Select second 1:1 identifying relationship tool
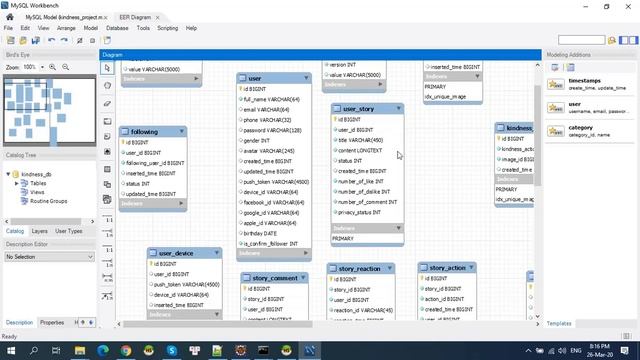The image size is (640, 360). pos(107,248)
